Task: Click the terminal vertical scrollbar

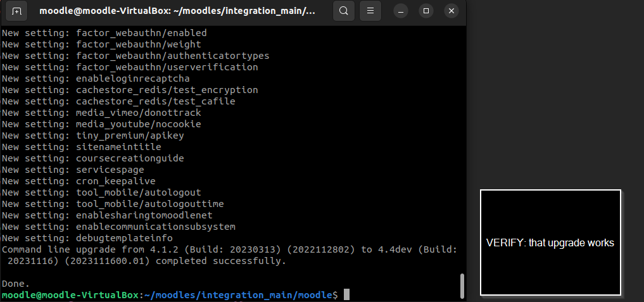Action: click(462, 286)
